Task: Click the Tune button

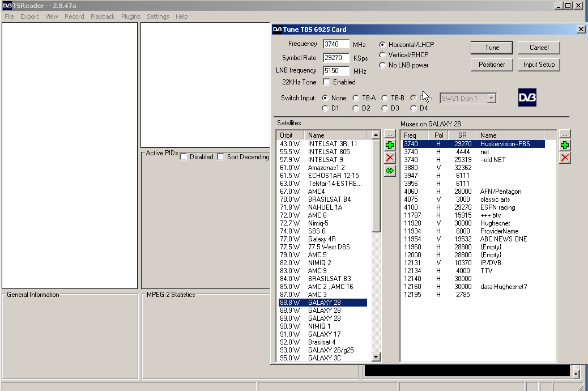Action: [x=492, y=48]
